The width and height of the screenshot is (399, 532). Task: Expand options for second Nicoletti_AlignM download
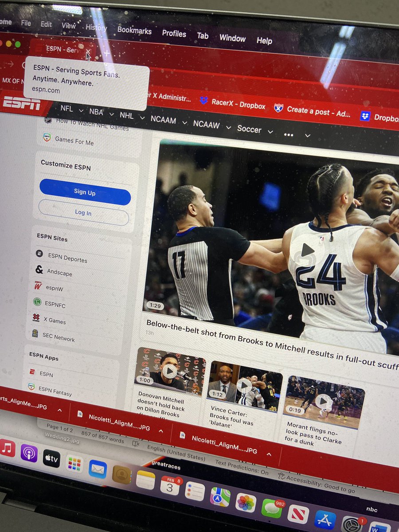point(269,454)
